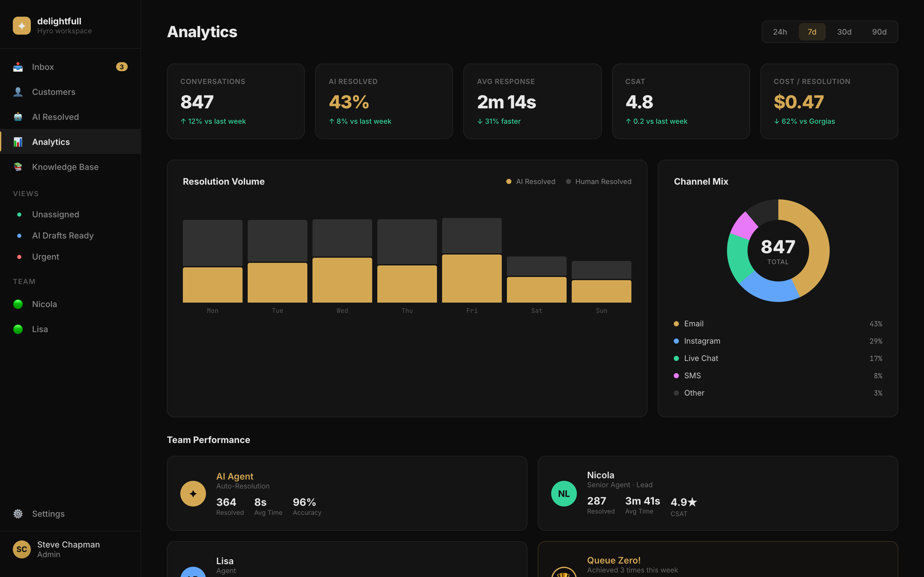924x577 pixels.
Task: Toggle the Email channel in Channel Mix legend
Action: (x=693, y=323)
